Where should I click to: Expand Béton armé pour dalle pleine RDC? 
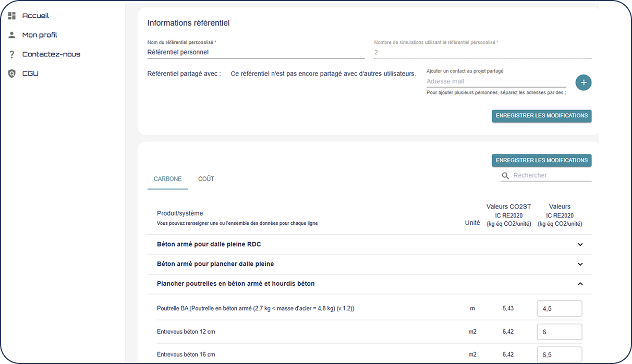(580, 245)
